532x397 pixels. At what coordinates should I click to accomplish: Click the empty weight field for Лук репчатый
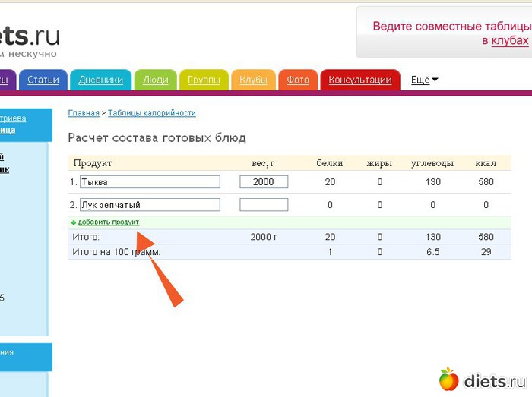264,205
